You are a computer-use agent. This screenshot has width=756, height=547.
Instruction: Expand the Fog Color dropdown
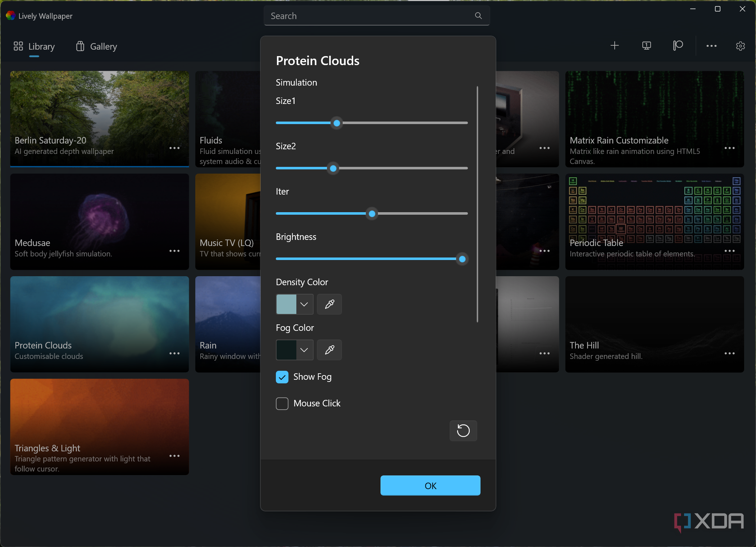pyautogui.click(x=304, y=350)
